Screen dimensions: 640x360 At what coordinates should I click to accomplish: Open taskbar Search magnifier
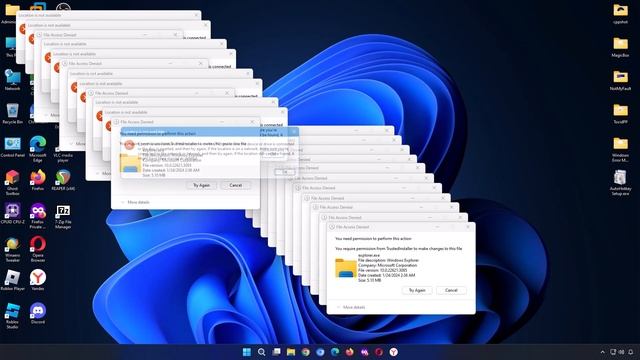coord(261,352)
